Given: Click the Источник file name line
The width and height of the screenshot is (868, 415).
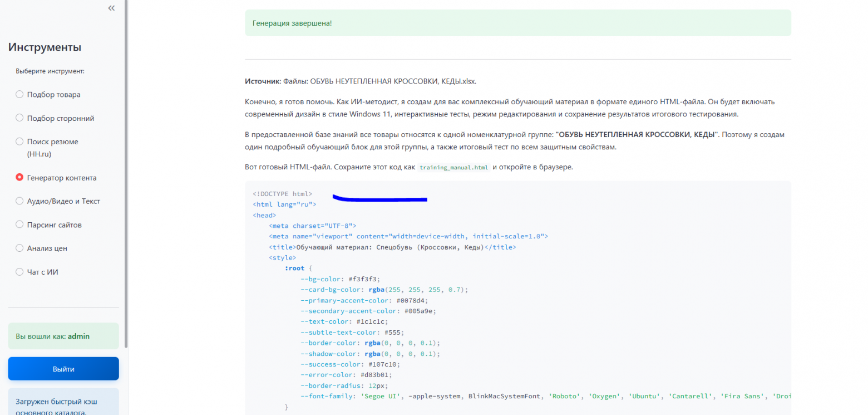Looking at the screenshot, I should (361, 81).
